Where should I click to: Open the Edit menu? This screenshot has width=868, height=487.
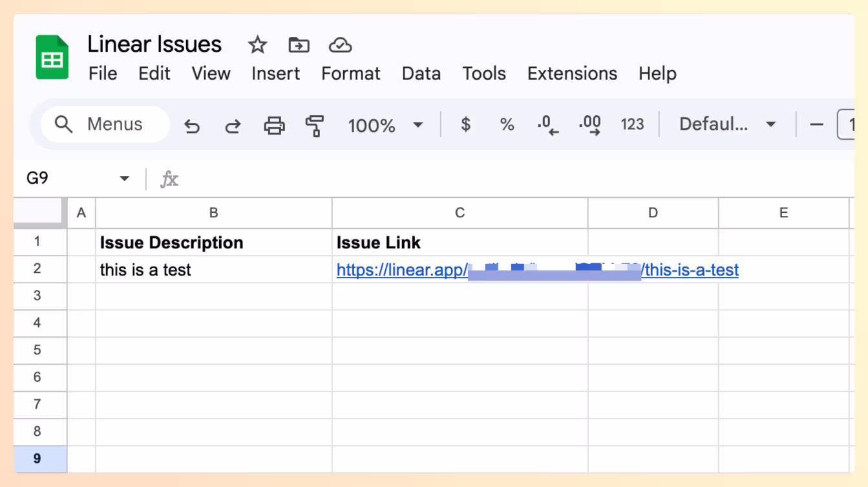click(154, 74)
